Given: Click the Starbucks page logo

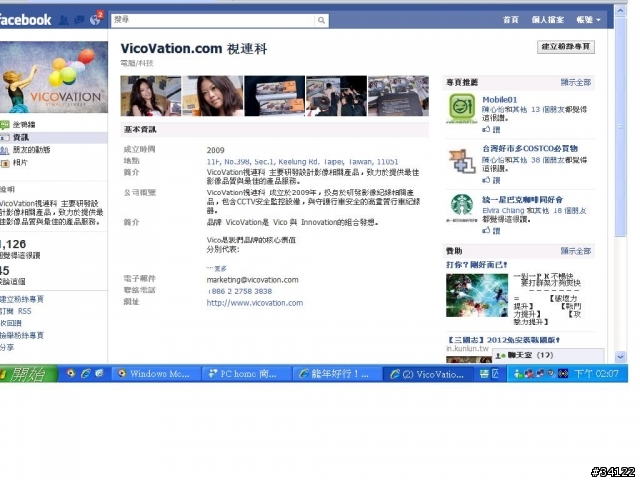Looking at the screenshot, I should (x=462, y=207).
